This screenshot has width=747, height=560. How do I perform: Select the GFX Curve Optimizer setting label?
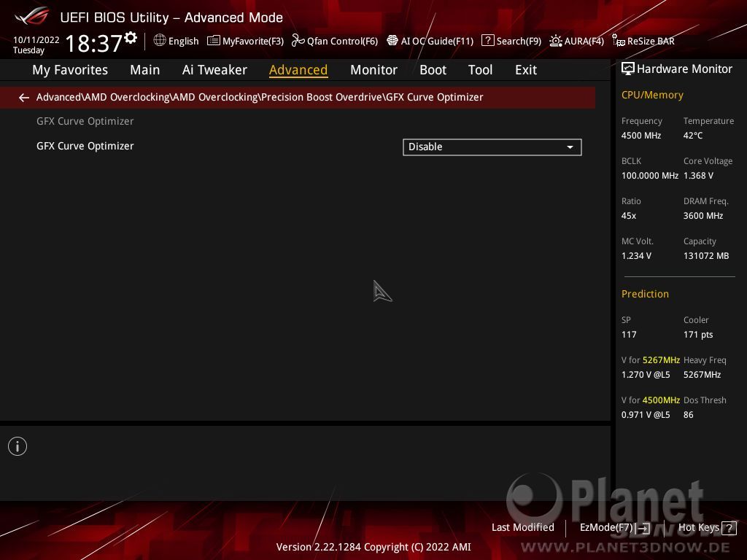coord(85,146)
